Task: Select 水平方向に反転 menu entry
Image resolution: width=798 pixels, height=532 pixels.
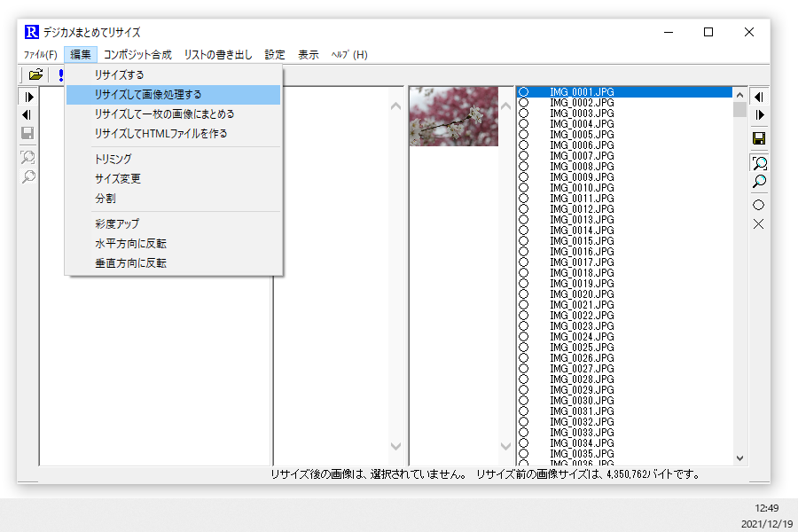Action: (173, 243)
